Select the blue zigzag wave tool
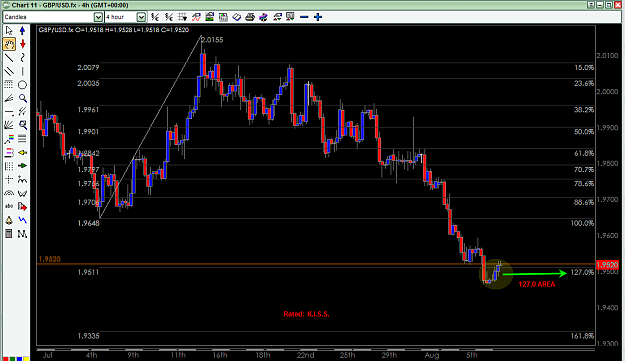Image resolution: width=625 pixels, height=361 pixels. point(23,220)
